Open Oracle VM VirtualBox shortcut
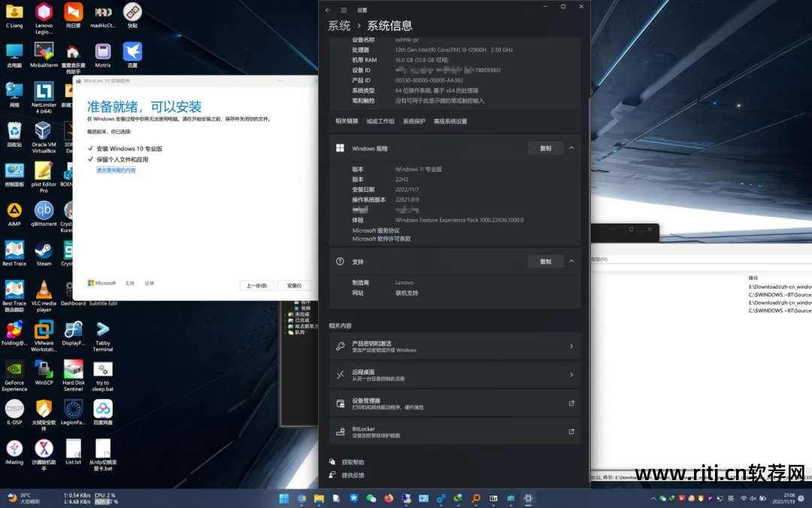This screenshot has width=812, height=508. tap(44, 138)
